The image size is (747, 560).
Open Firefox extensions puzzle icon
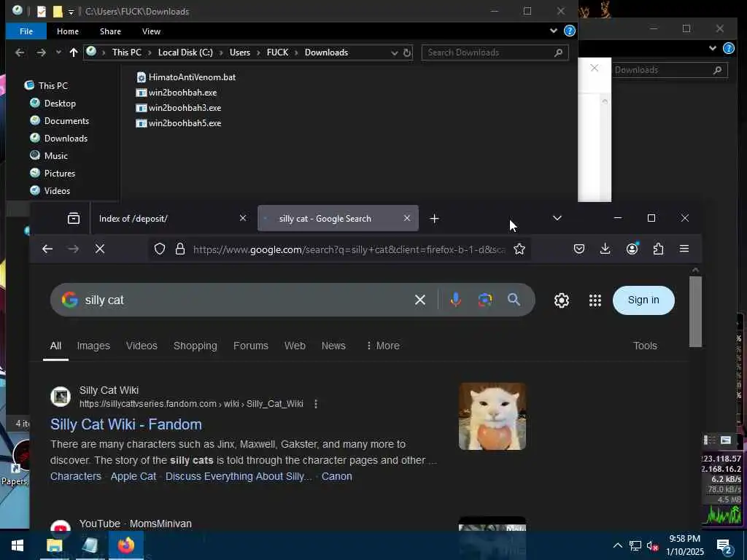tap(659, 249)
